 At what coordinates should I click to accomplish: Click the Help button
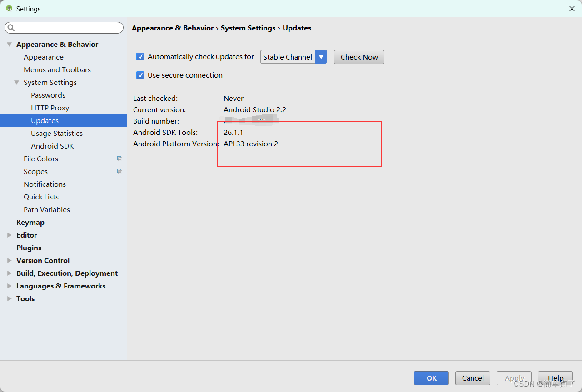[555, 378]
